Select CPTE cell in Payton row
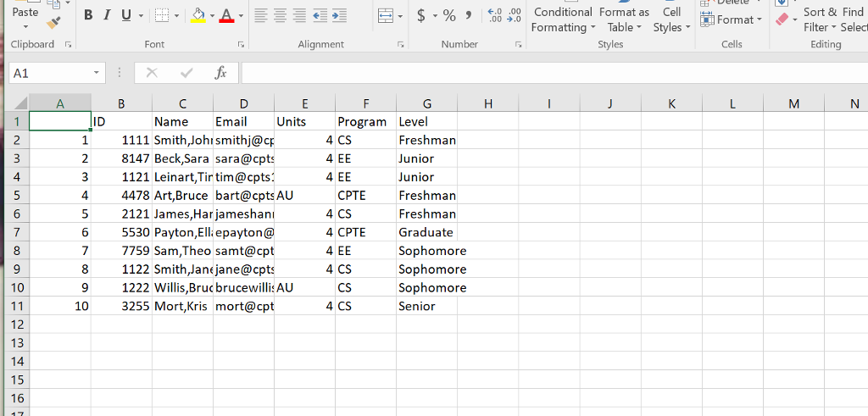868x416 pixels. coord(366,232)
